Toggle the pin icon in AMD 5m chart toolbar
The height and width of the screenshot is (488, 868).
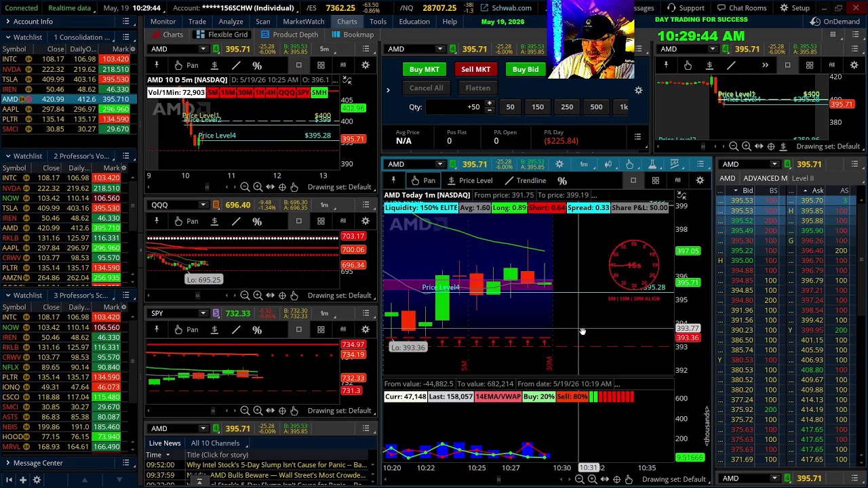pyautogui.click(x=157, y=65)
